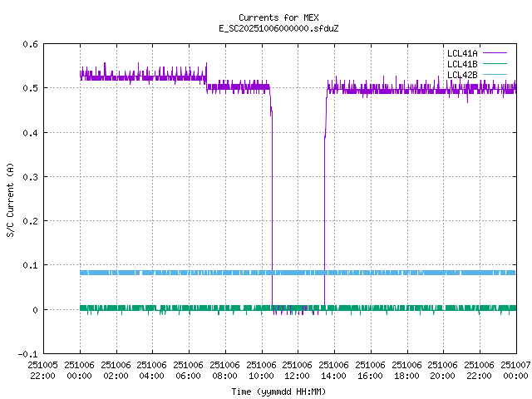Click the S/C Current (A) y-axis label
532x399 pixels.
tap(10, 199)
